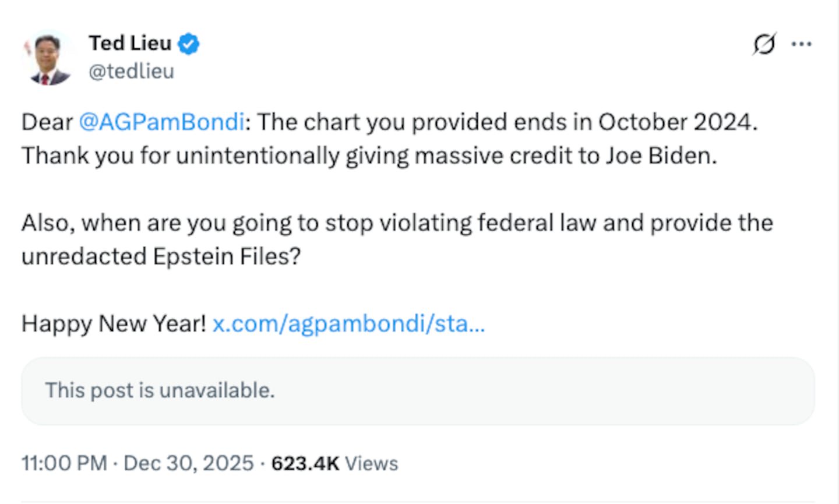Click the Dec 30, 2025 date
Screen dimensions: 839x504
[189, 463]
